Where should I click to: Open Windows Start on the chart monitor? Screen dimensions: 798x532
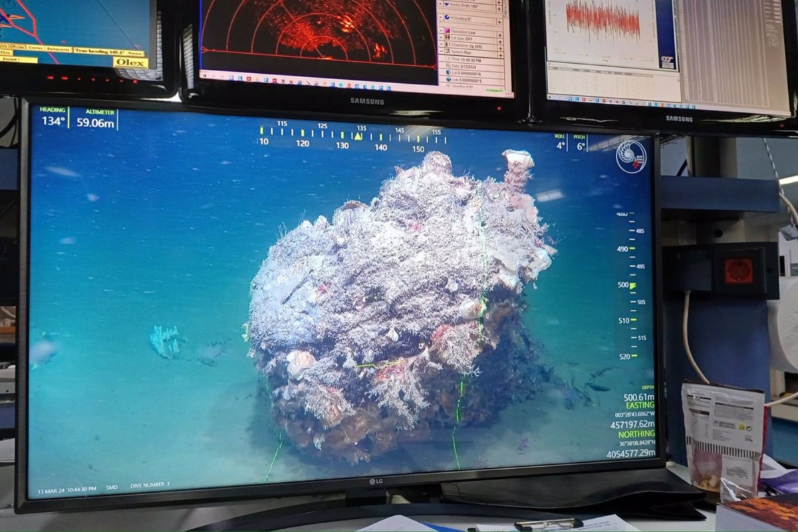[x=550, y=96]
